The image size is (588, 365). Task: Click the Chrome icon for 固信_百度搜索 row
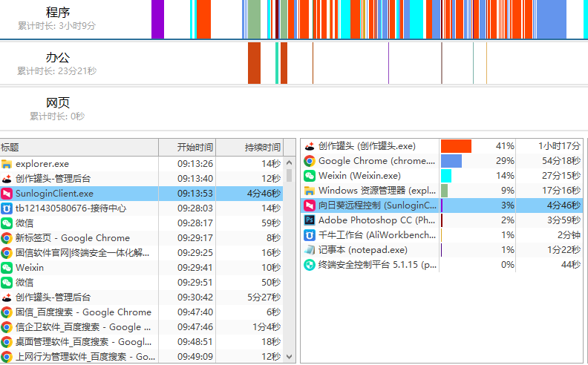tap(7, 312)
